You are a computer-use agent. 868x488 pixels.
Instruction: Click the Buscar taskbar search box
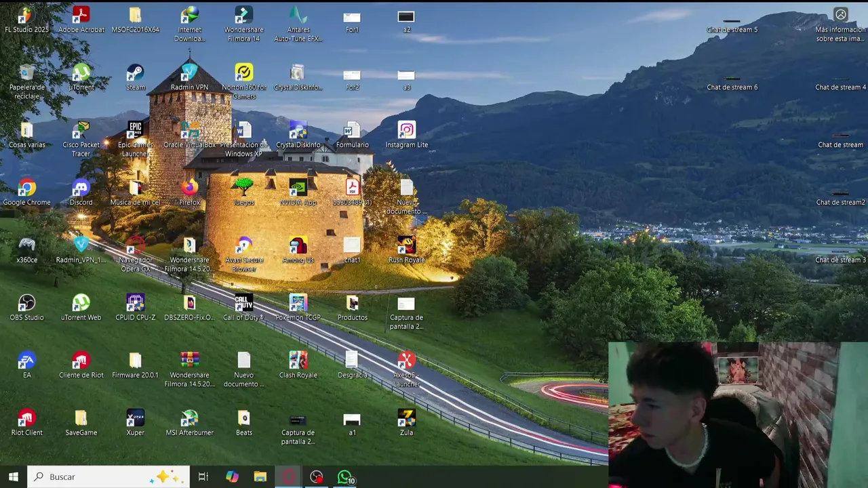(108, 476)
